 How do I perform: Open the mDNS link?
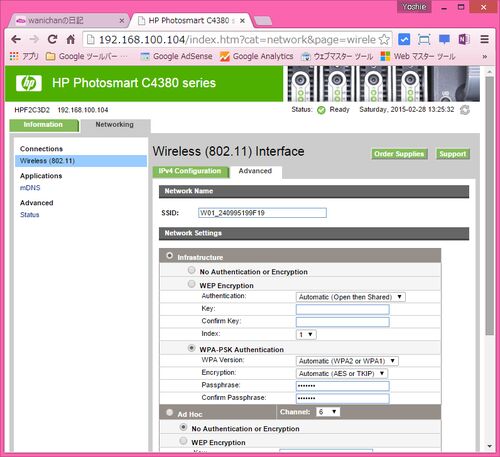click(30, 188)
